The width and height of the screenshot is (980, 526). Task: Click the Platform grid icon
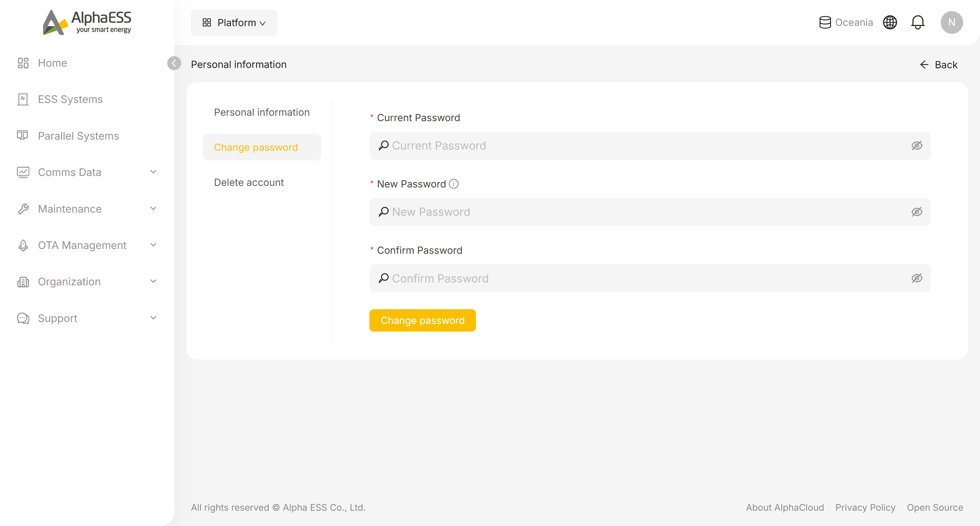[207, 22]
